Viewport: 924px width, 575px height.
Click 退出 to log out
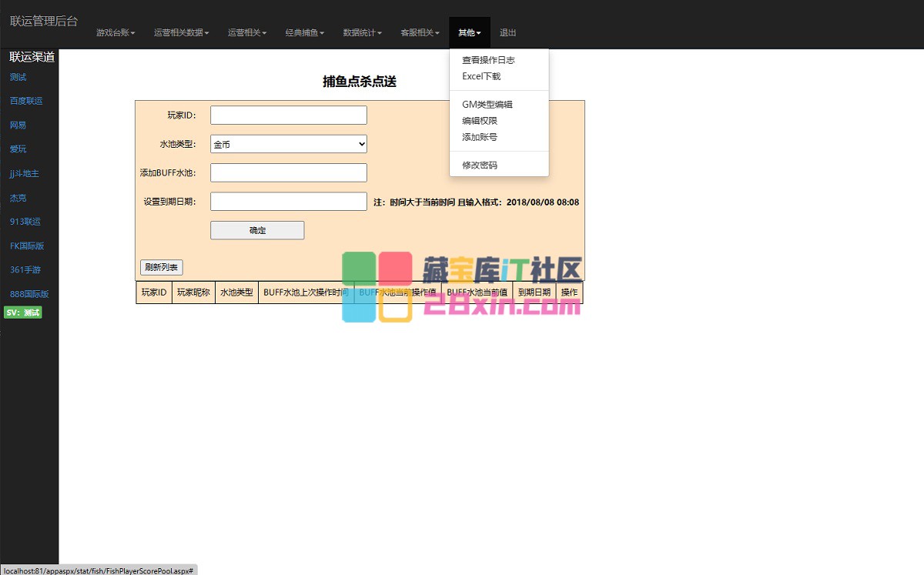(508, 33)
